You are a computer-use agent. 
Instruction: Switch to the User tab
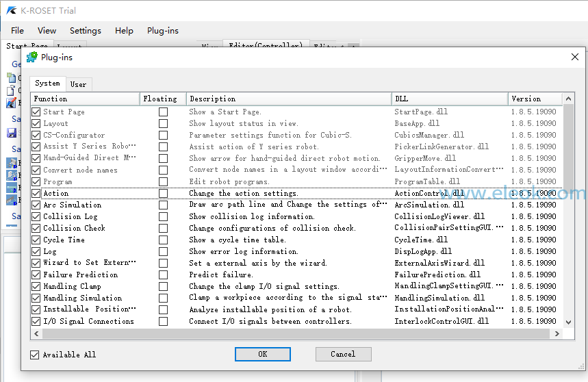pos(78,84)
